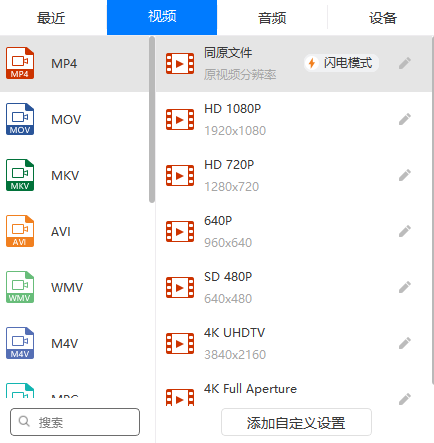Click film icon for 4K Full Aperture preset
The image size is (434, 443).
click(180, 397)
